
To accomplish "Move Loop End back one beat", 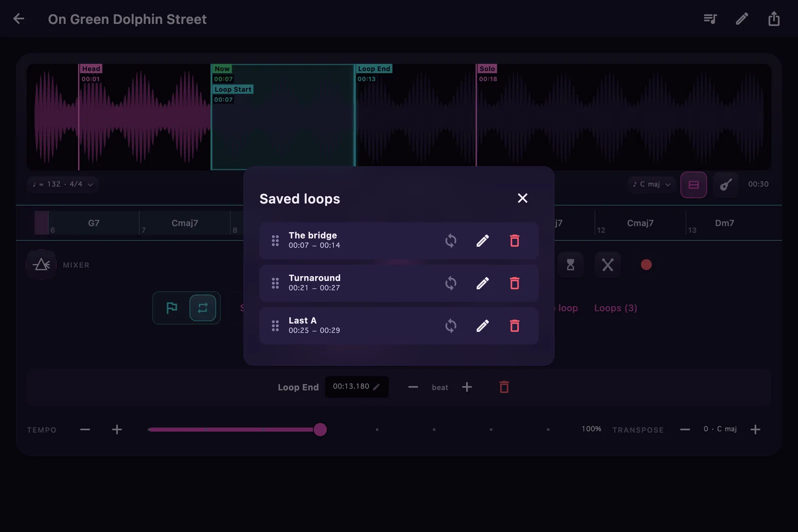I will coord(413,387).
